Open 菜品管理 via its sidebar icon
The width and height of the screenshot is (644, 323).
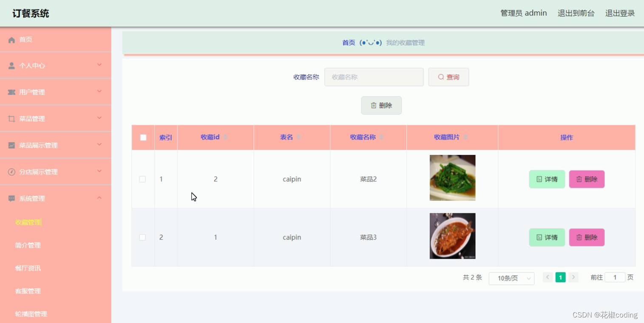point(11,118)
